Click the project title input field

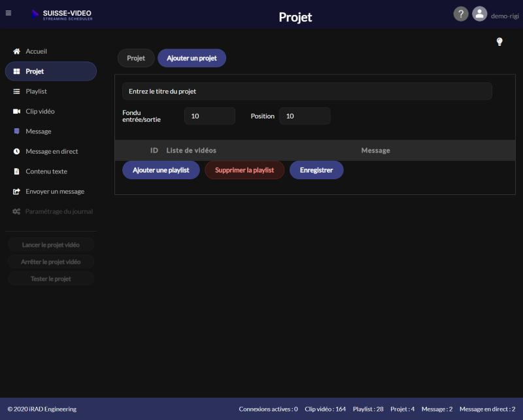(x=307, y=91)
